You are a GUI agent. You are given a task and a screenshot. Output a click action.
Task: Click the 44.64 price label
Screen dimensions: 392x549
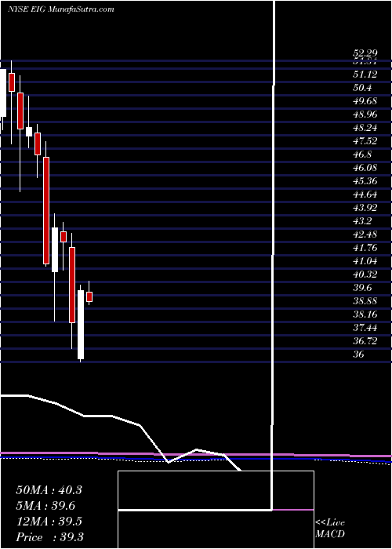point(365,194)
